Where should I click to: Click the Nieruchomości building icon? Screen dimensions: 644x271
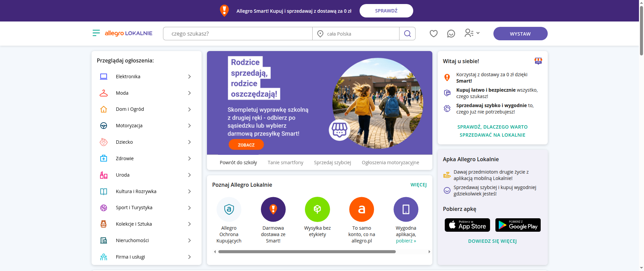[x=104, y=240]
